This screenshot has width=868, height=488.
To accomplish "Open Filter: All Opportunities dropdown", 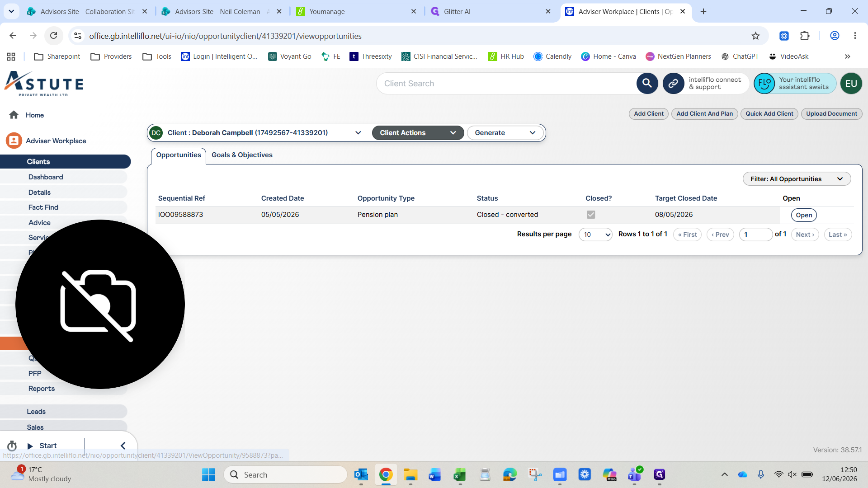I will [797, 179].
